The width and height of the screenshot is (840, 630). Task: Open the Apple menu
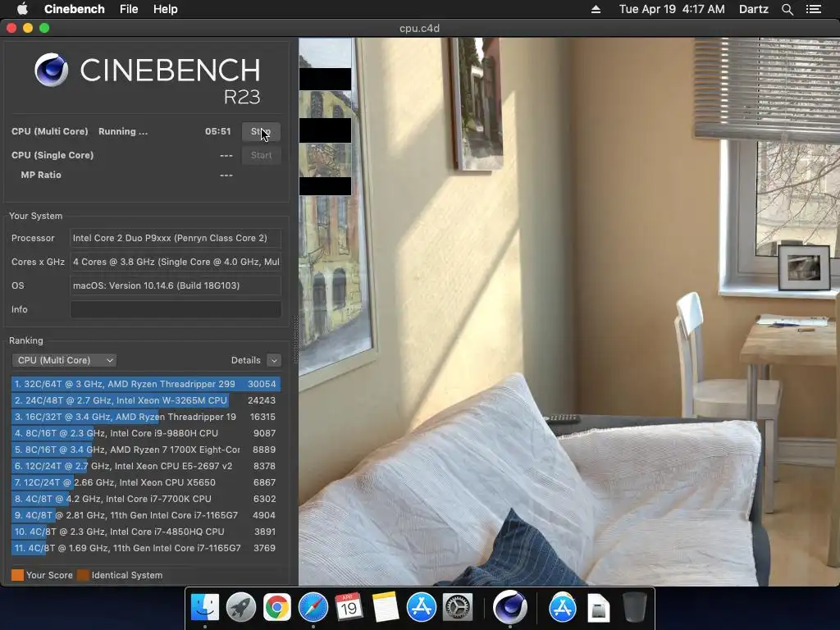coord(22,9)
